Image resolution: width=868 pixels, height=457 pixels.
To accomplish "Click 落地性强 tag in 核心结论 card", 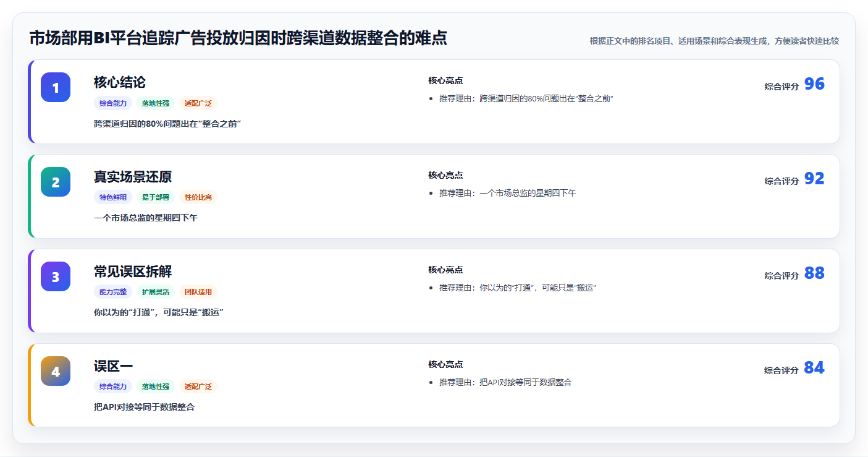I will [x=156, y=103].
